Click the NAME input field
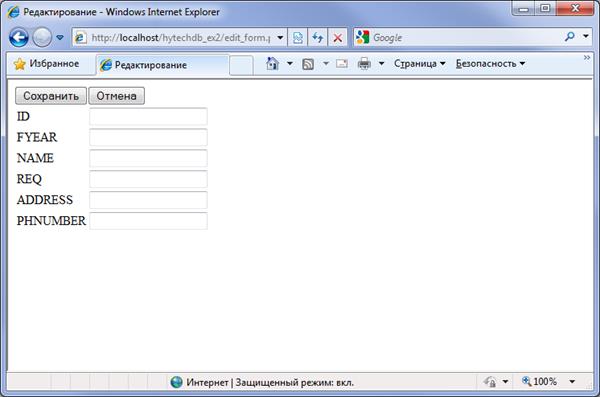Image resolution: width=600 pixels, height=397 pixels. [x=148, y=158]
